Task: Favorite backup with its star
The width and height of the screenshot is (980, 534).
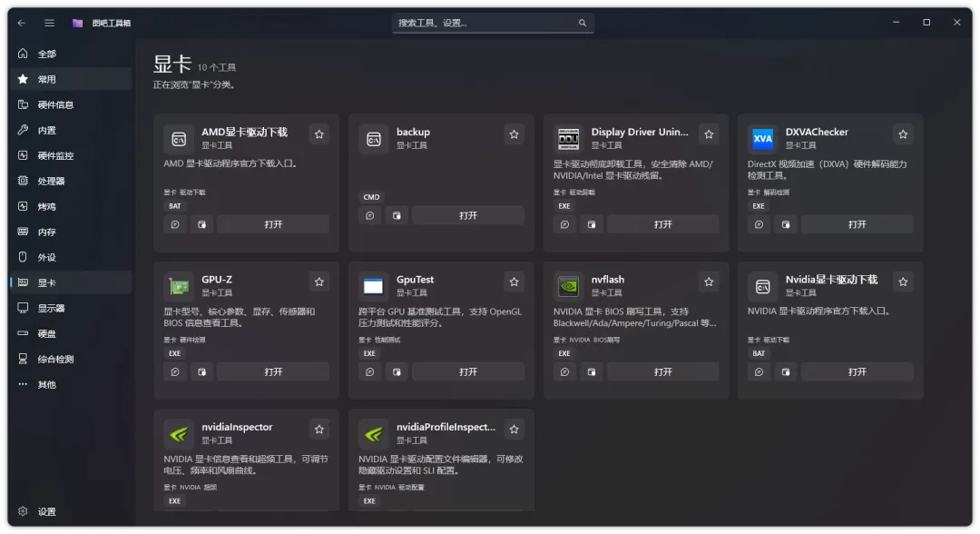Action: point(514,134)
